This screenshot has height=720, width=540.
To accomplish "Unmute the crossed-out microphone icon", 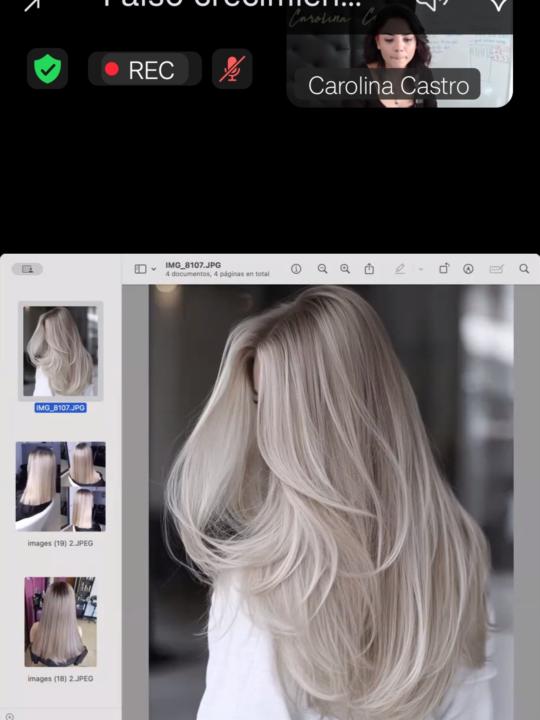I will pos(232,69).
